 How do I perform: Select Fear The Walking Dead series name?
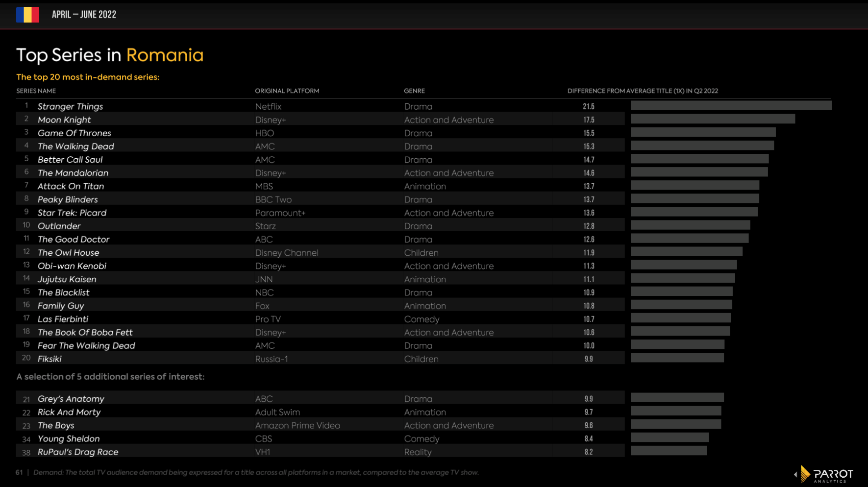tap(86, 345)
